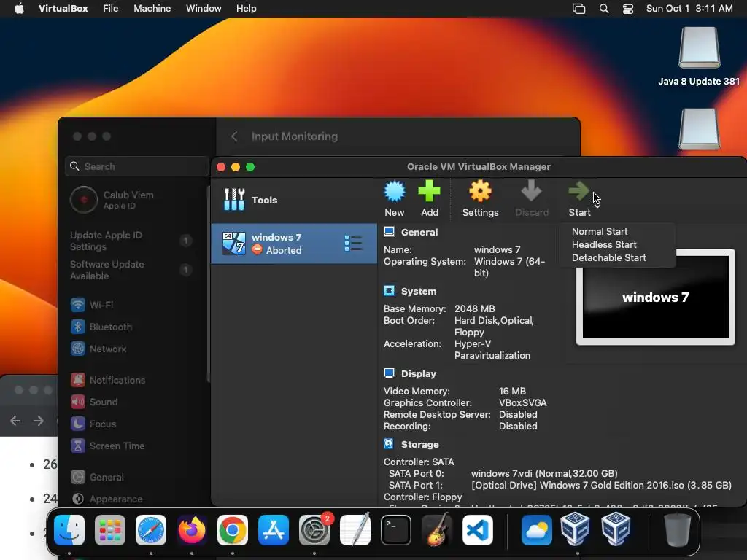Click the green Add machine icon
Screen dimensions: 747x560
coord(429,192)
